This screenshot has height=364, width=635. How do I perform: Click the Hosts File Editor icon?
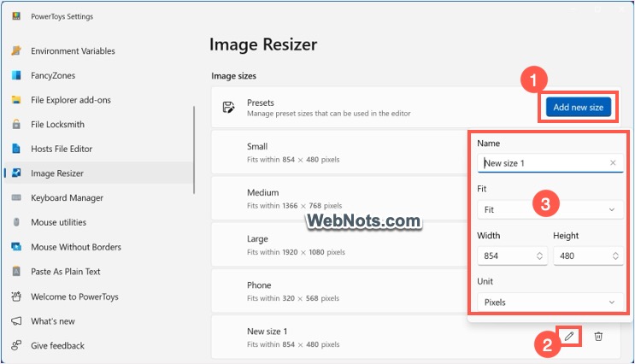pos(16,149)
